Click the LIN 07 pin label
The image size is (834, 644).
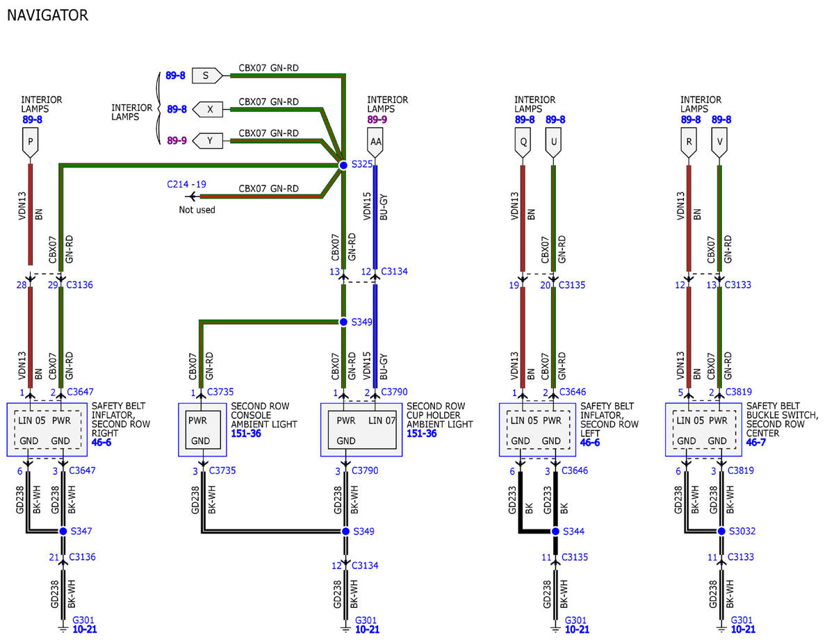tap(382, 420)
